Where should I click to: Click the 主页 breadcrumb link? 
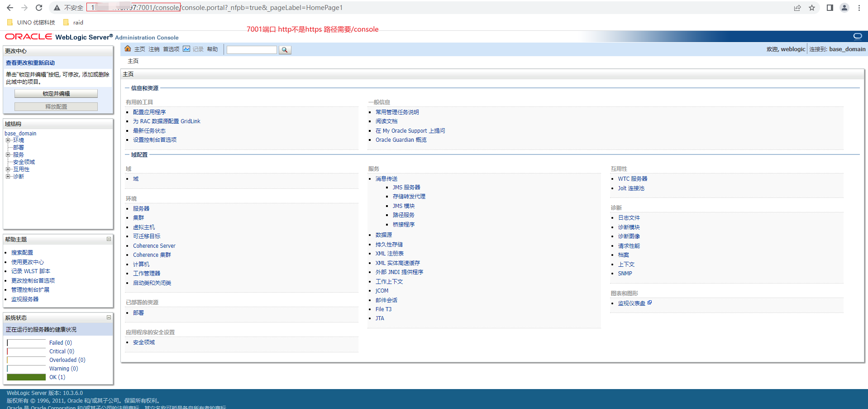(133, 61)
